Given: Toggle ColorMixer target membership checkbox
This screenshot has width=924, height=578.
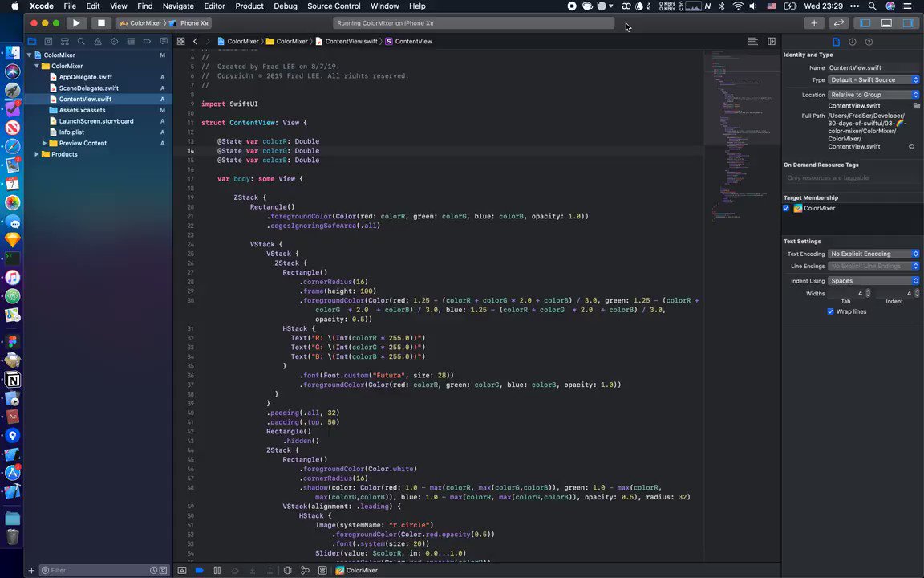Looking at the screenshot, I should [x=786, y=208].
